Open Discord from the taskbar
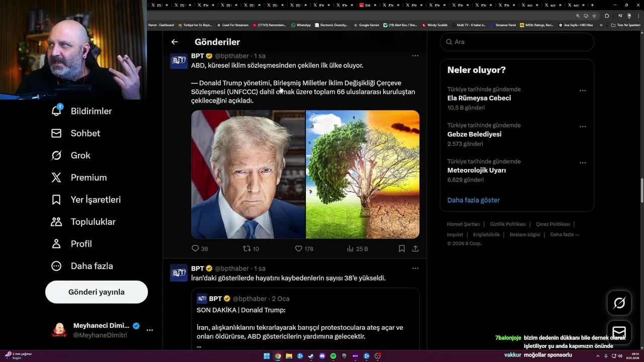 322,356
